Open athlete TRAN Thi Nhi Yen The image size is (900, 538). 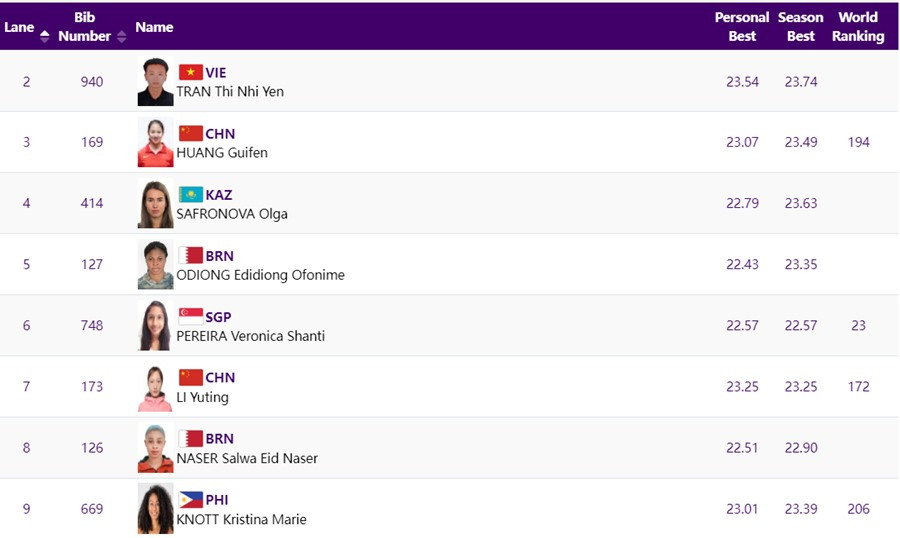[230, 91]
